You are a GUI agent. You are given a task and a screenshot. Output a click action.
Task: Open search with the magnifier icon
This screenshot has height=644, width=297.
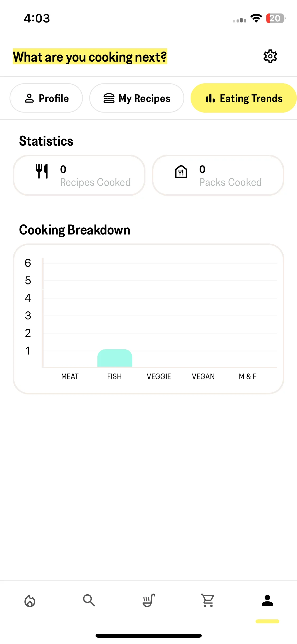coord(89,600)
